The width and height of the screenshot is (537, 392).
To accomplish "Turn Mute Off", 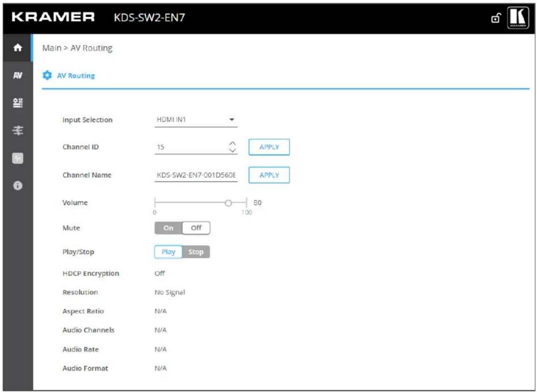I will click(x=196, y=228).
